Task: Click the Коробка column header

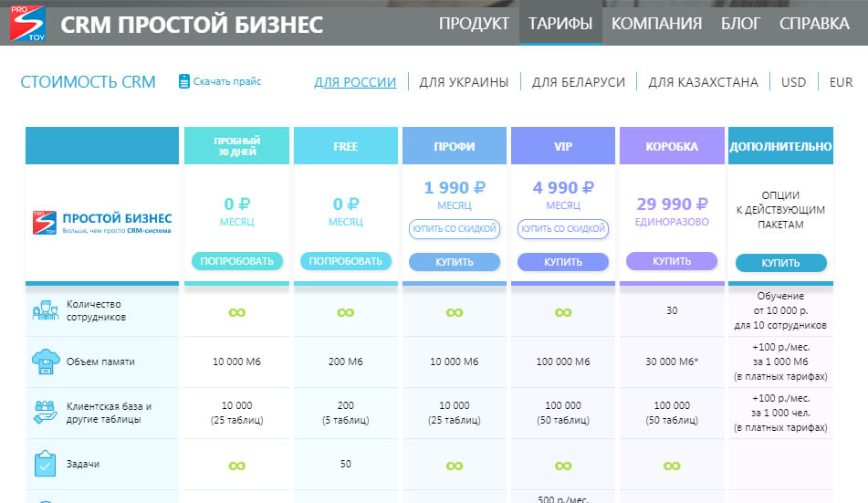Action: point(672,146)
